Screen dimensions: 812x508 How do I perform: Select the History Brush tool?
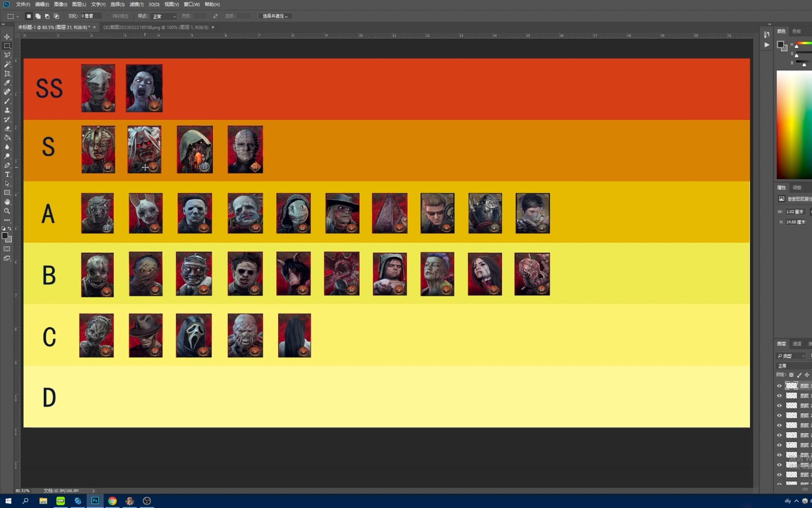(7, 119)
